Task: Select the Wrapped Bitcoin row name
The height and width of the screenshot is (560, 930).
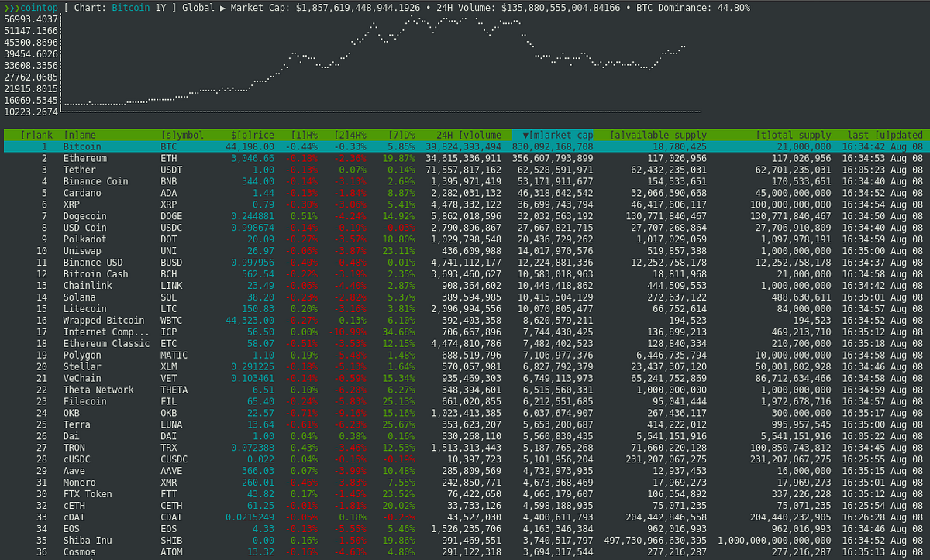Action: [104, 321]
